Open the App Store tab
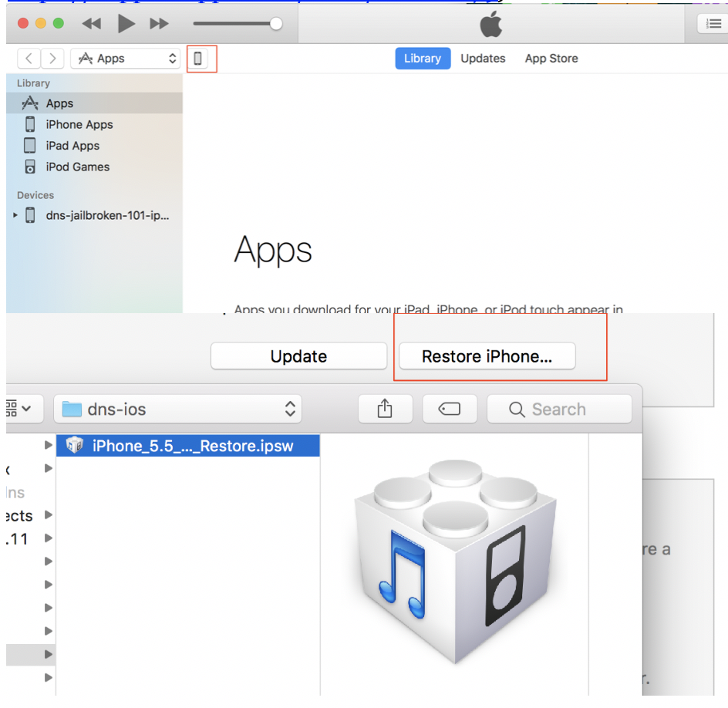The width and height of the screenshot is (728, 708). pyautogui.click(x=551, y=59)
